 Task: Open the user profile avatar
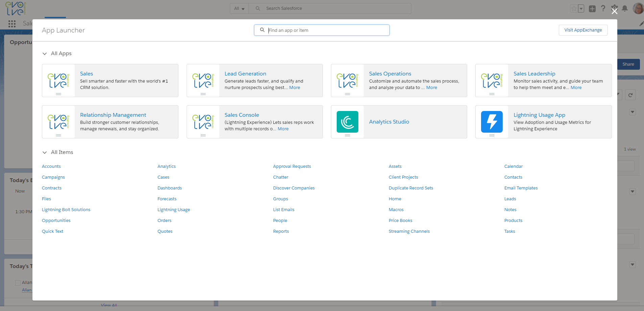click(638, 8)
